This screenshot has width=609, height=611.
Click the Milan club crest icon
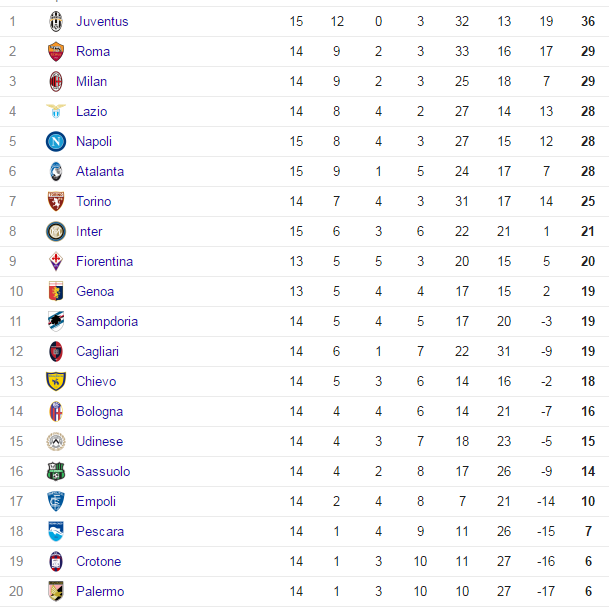(x=55, y=81)
